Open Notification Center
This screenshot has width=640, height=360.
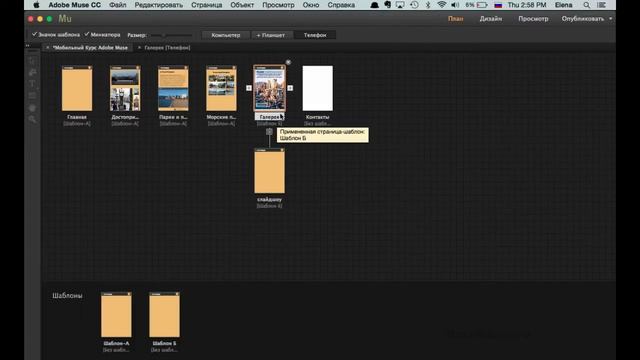601,5
